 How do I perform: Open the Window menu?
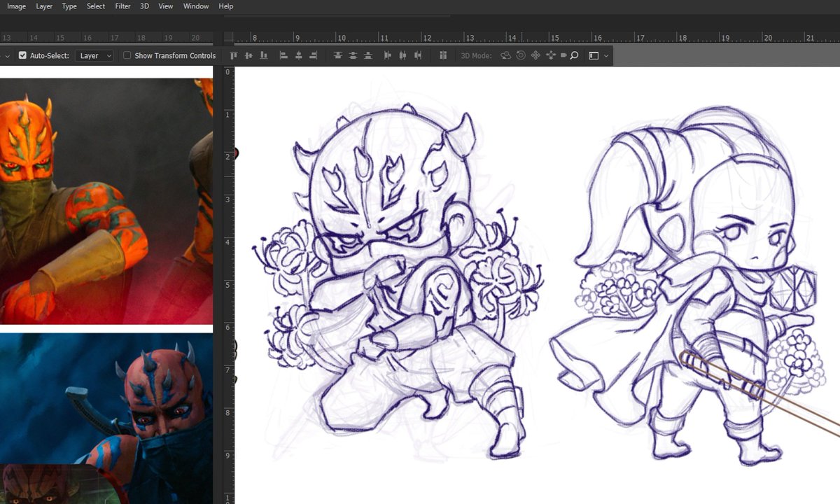coord(196,6)
